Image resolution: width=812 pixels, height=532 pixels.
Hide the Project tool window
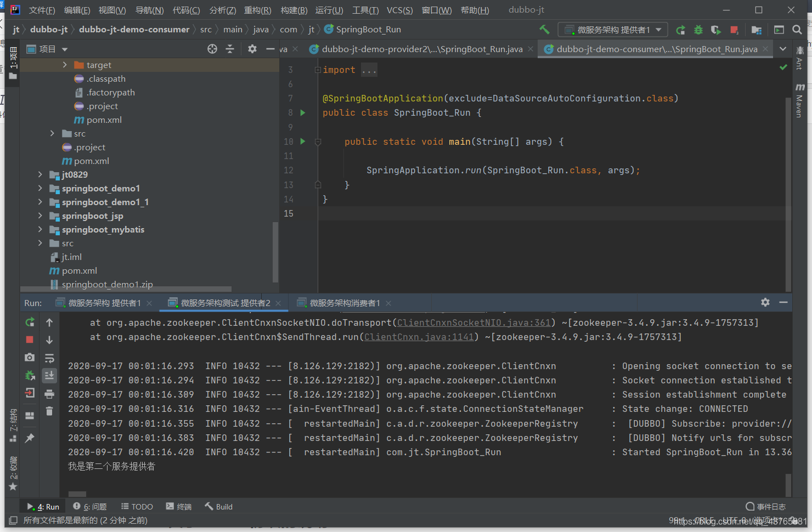coord(270,49)
